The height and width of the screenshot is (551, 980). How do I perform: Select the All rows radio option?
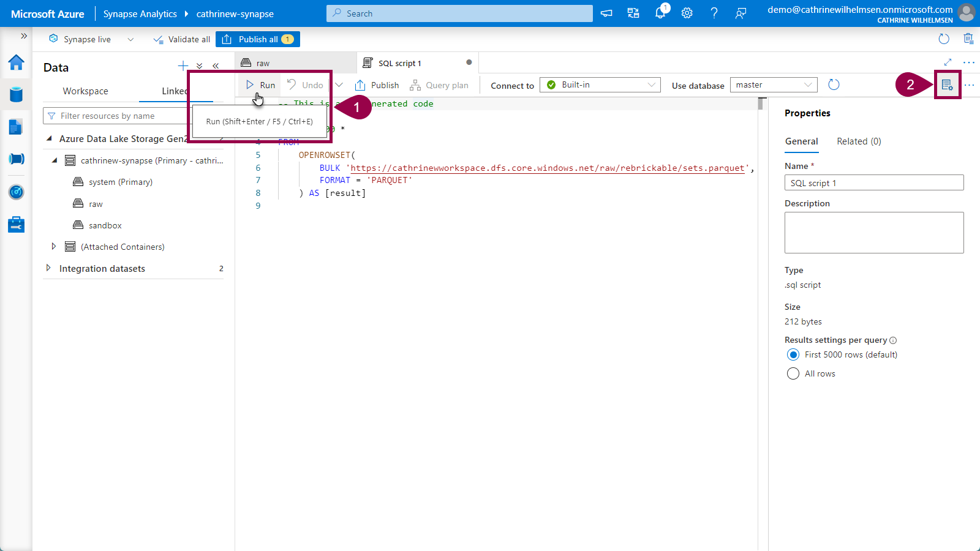[x=793, y=374]
